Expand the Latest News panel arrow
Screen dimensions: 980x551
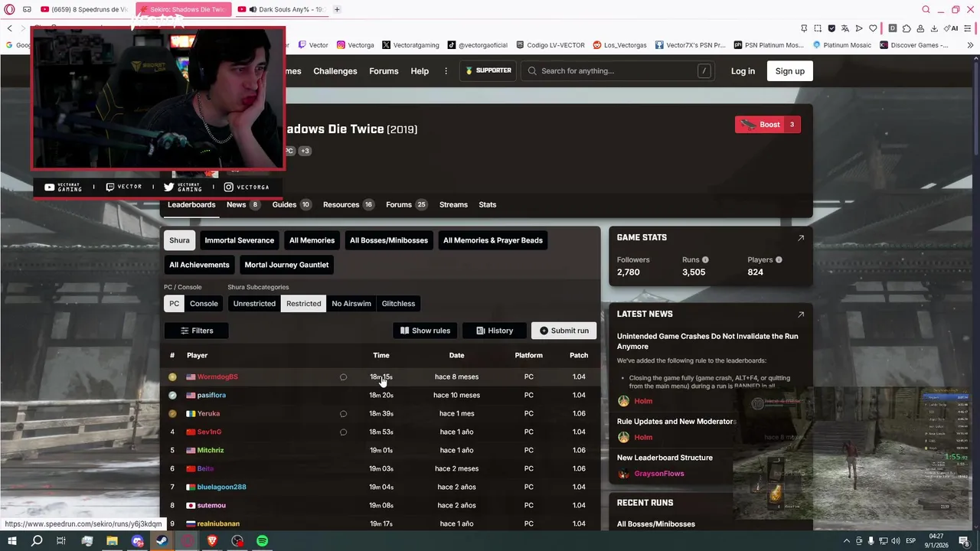tap(801, 315)
